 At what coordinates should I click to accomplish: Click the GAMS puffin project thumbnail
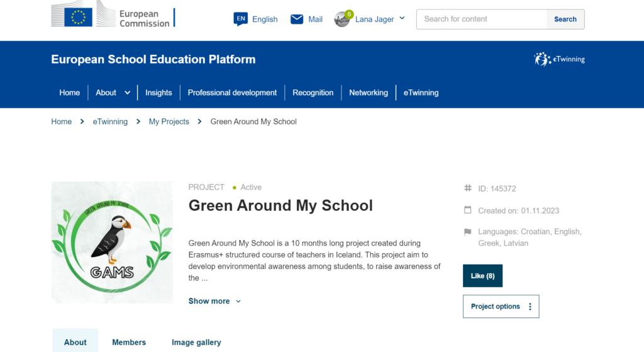112,242
